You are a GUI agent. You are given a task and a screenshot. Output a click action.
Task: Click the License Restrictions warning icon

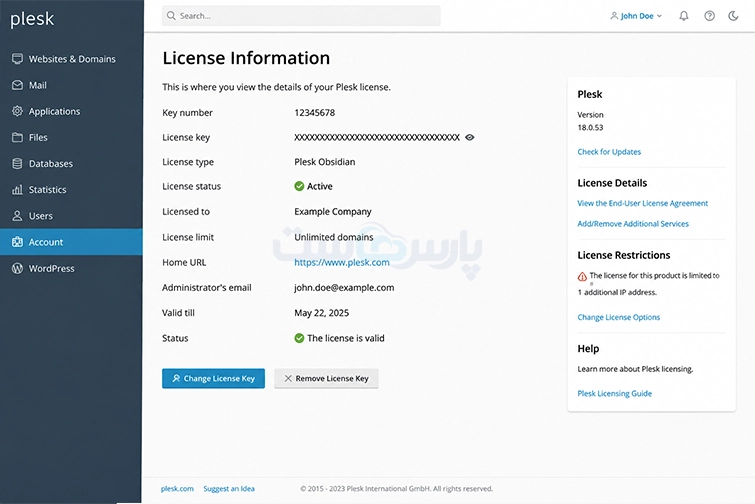582,276
